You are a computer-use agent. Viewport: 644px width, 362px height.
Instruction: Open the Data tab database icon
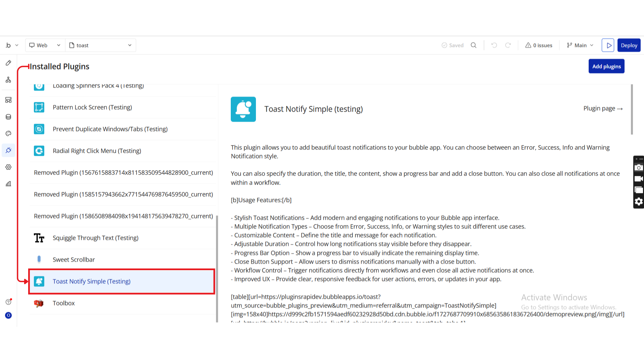tap(8, 117)
